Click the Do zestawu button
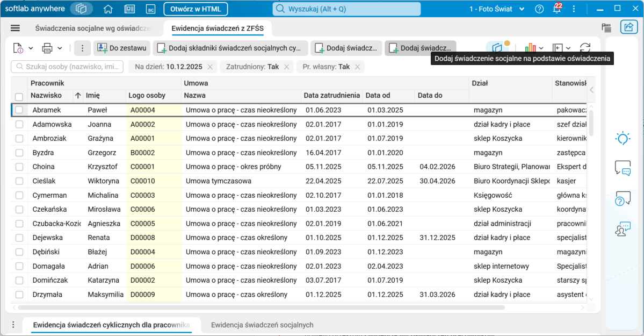The image size is (644, 336). (x=121, y=48)
